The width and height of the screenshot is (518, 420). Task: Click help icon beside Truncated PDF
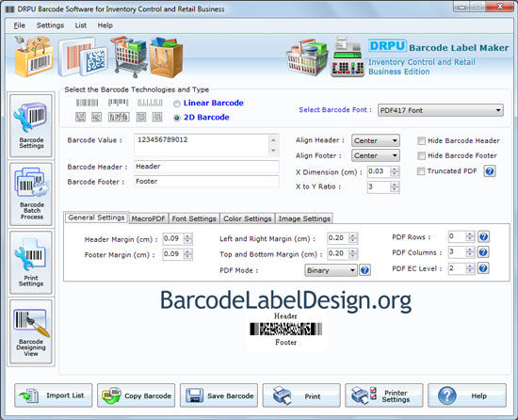490,171
